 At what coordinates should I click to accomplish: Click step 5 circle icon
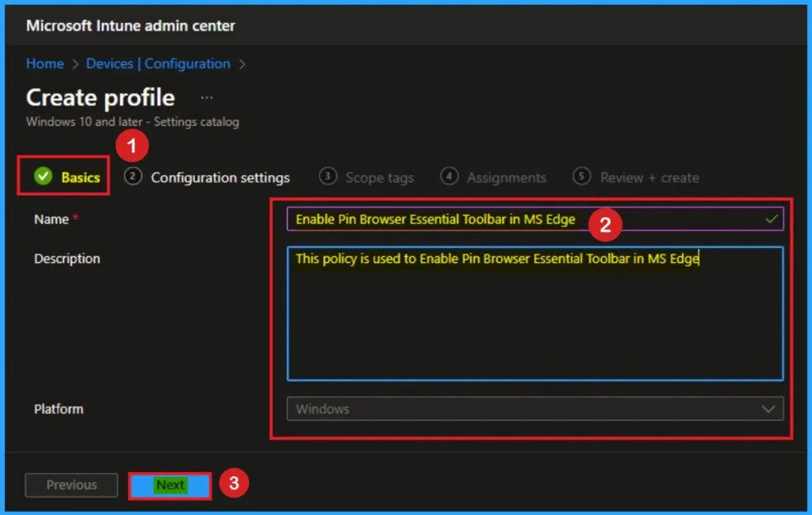pyautogui.click(x=581, y=176)
